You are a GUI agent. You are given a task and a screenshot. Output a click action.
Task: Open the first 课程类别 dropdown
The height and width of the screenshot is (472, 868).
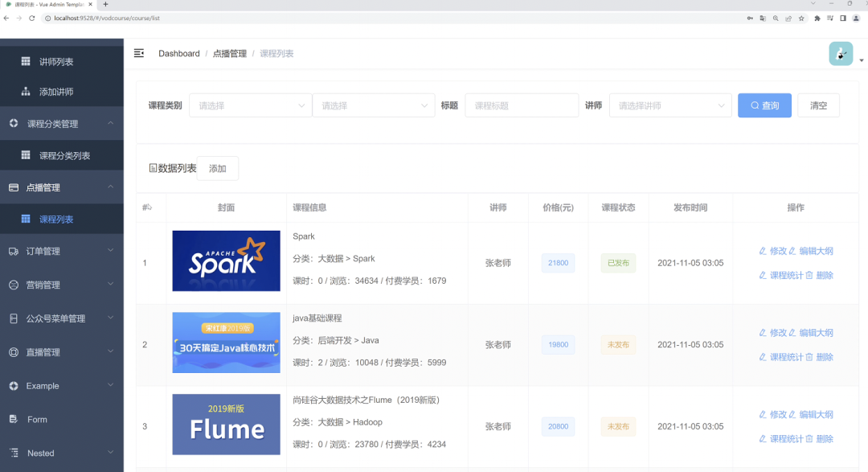click(x=250, y=105)
